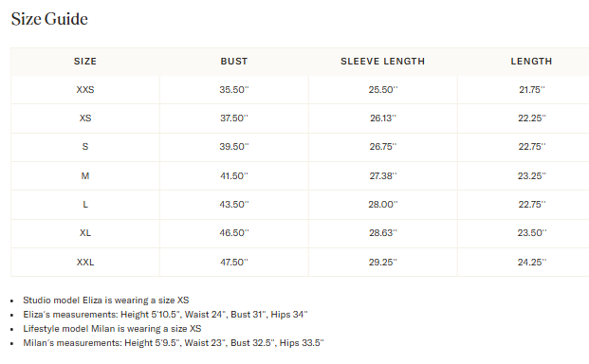The width and height of the screenshot is (589, 364).
Task: Select the BUST column header
Action: click(x=234, y=62)
